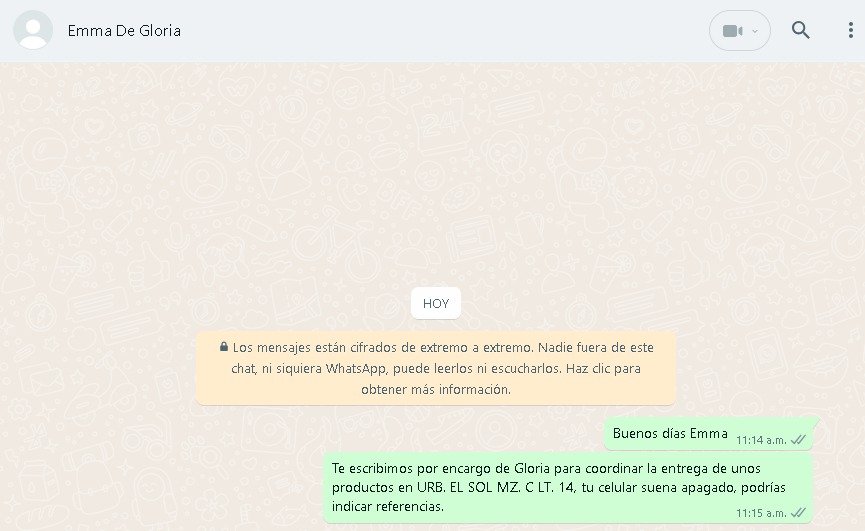The width and height of the screenshot is (865, 531).
Task: Expand the call options chevron
Action: 755,31
